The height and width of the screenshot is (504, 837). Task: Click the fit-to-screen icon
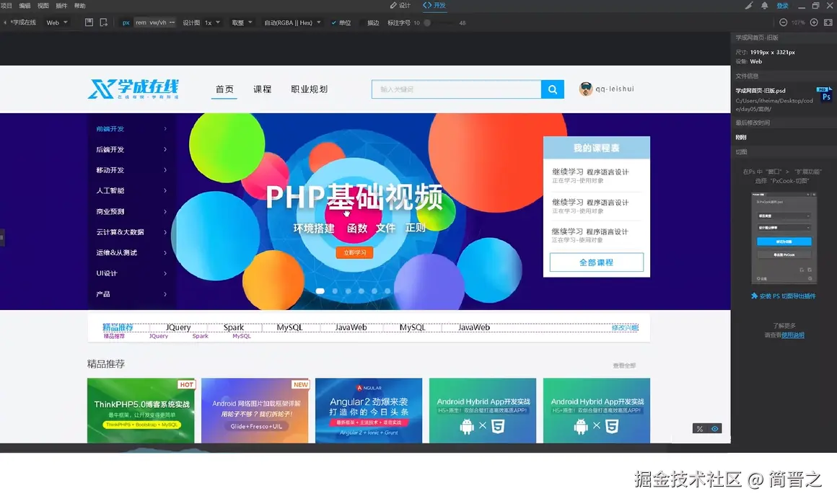828,22
